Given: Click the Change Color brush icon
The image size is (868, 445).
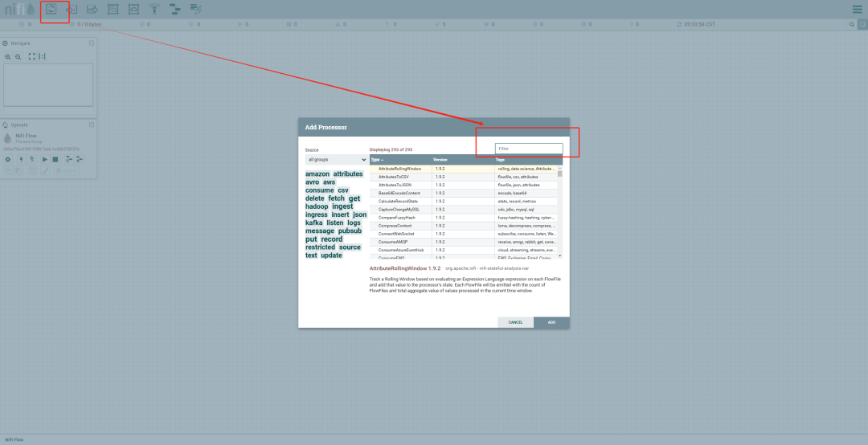Looking at the screenshot, I should click(45, 170).
